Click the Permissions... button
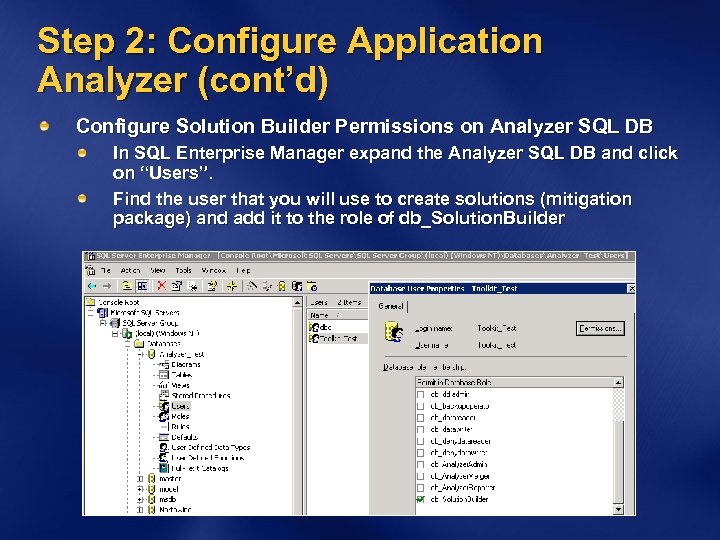 click(x=600, y=328)
